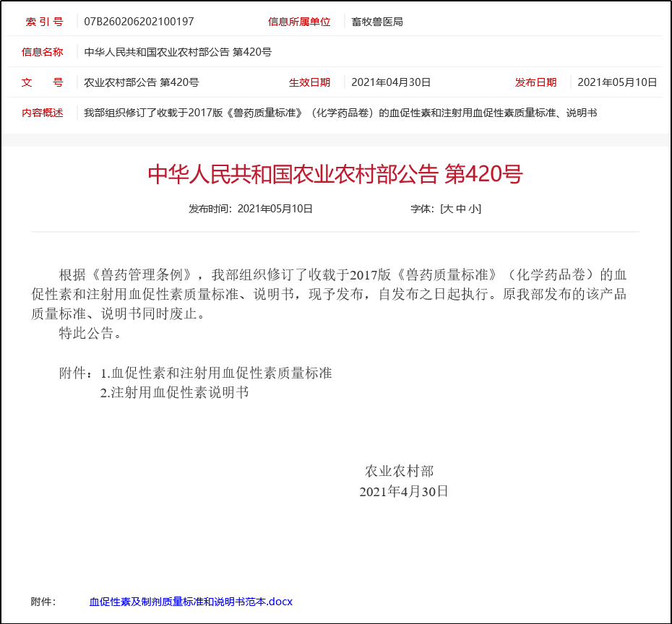This screenshot has width=672, height=624.
Task: Click the 畜牧兽医局 department value
Action: [377, 22]
